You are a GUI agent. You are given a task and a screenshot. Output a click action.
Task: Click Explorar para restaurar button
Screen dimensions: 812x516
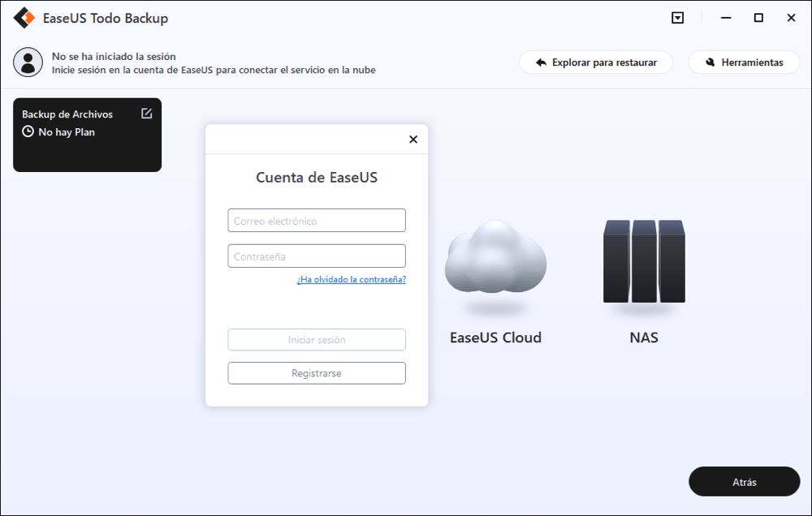[x=596, y=62]
